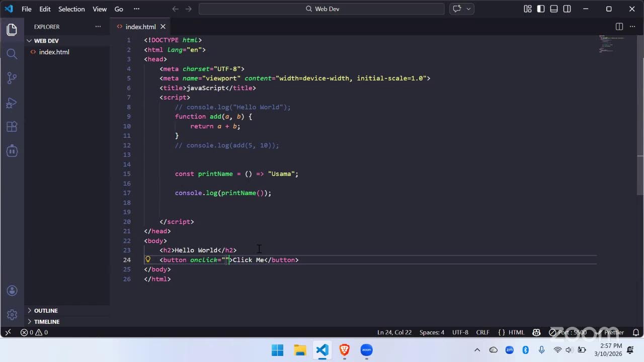Close the index.html tab

coord(163,27)
